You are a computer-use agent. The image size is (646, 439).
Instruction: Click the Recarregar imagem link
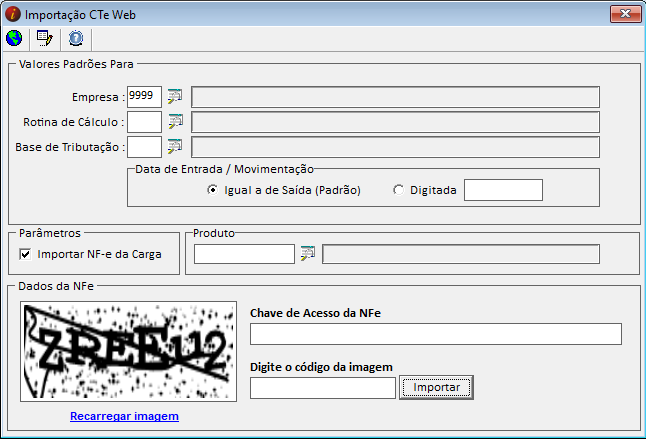(124, 416)
